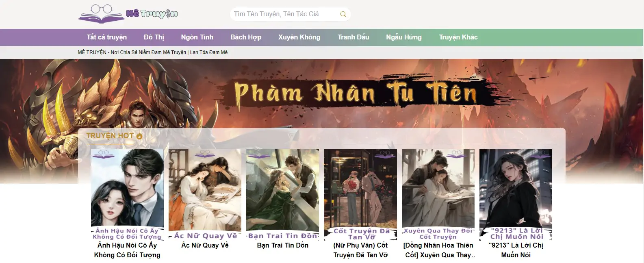Open the Cốt Truyện Đã Tan Vỡ title link

click(360, 250)
